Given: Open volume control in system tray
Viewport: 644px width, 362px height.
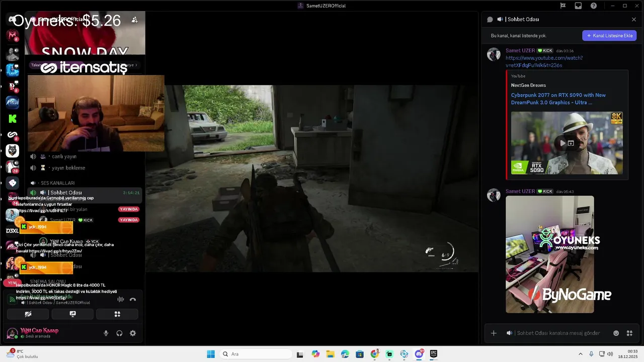Looking at the screenshot, I should click(610, 354).
